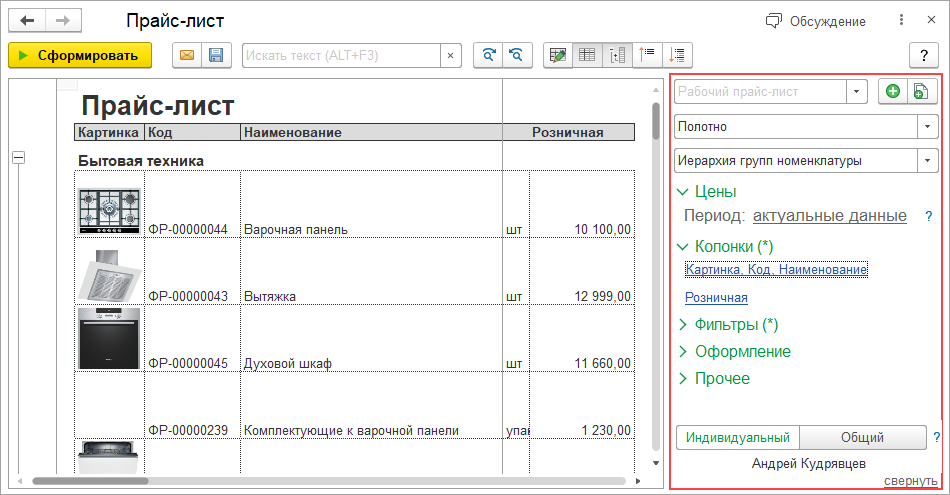Viewport: 950px width, 495px height.
Task: Select the 1 230,00 price cell
Action: [x=582, y=405]
